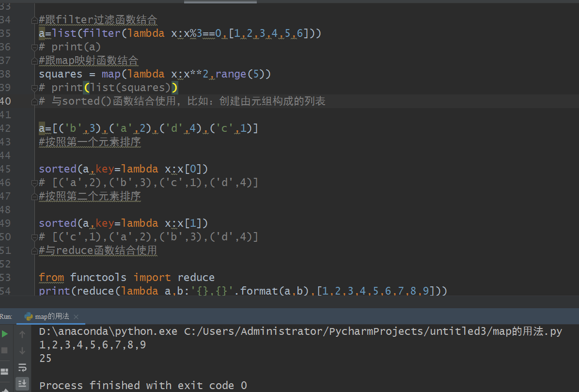Click the restore layout icon in run panel
Viewport: 579px width, 392px height.
4,371
